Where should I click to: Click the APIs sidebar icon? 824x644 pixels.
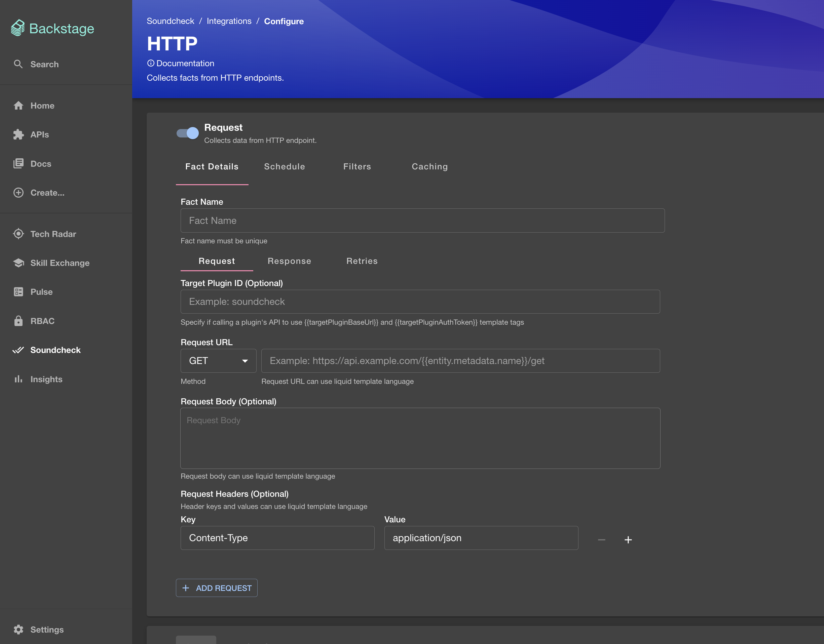pos(19,134)
